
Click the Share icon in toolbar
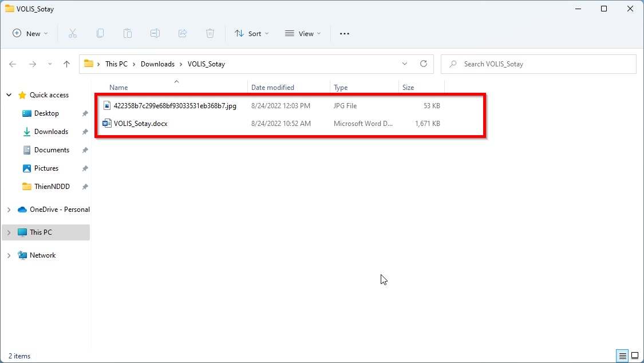[183, 34]
